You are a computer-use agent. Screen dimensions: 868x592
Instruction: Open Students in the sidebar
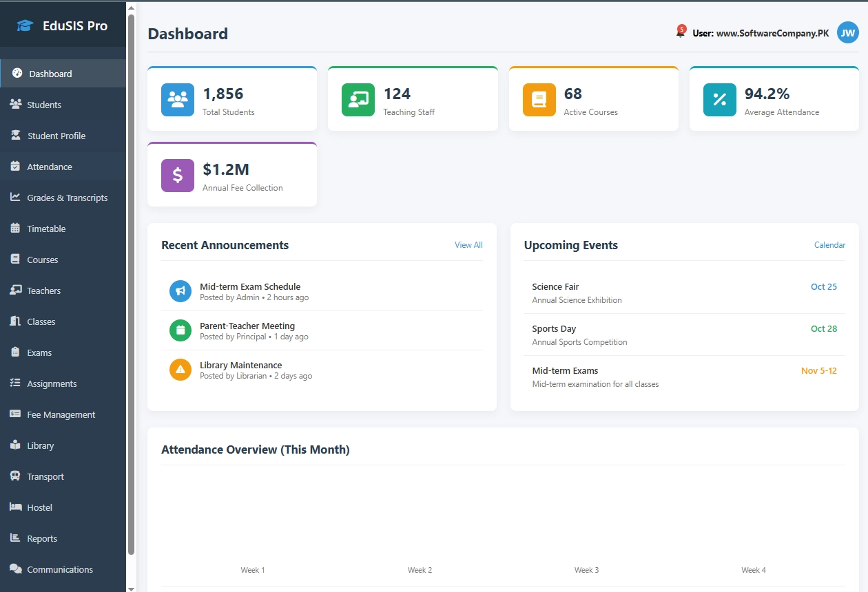tap(44, 105)
